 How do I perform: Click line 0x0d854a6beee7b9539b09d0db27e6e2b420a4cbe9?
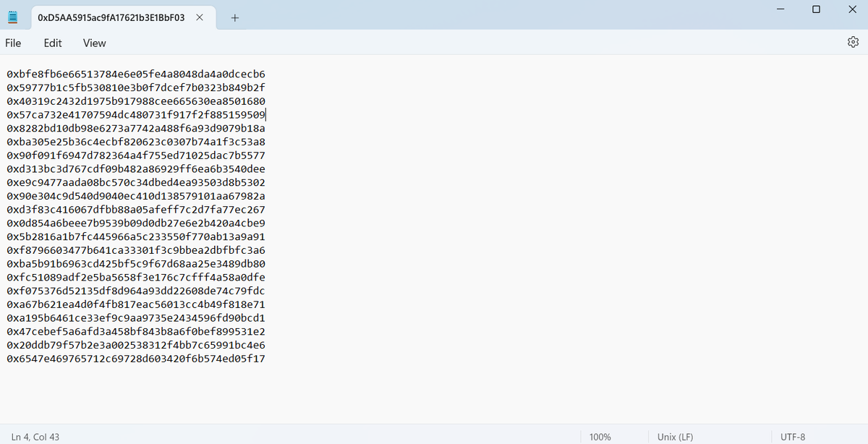click(x=136, y=223)
